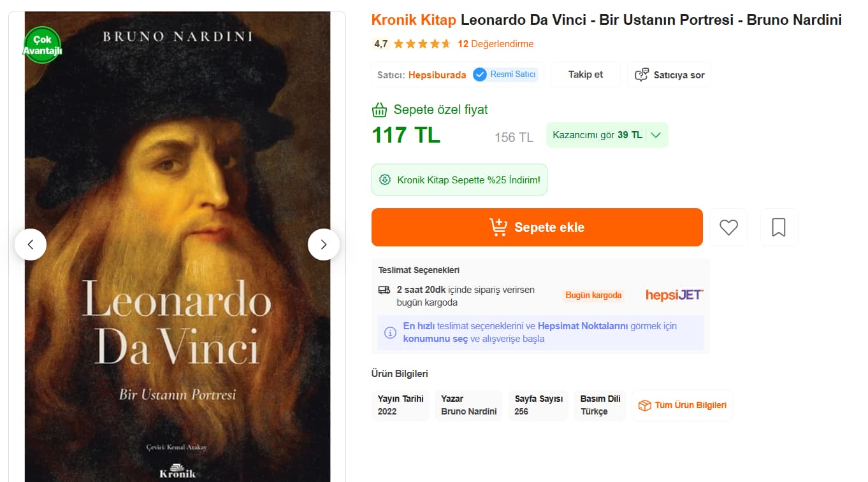The image size is (868, 482).
Task: Click the location info circle icon
Action: click(x=390, y=332)
